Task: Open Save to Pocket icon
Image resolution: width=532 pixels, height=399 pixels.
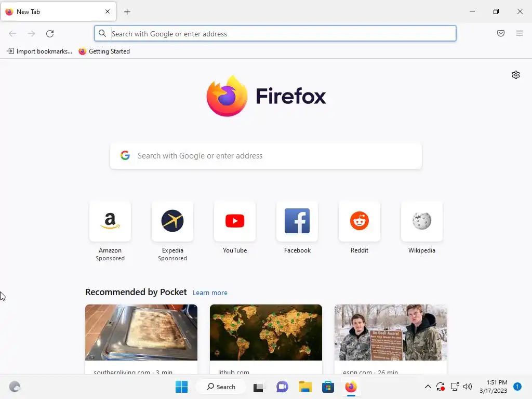Action: (x=501, y=33)
